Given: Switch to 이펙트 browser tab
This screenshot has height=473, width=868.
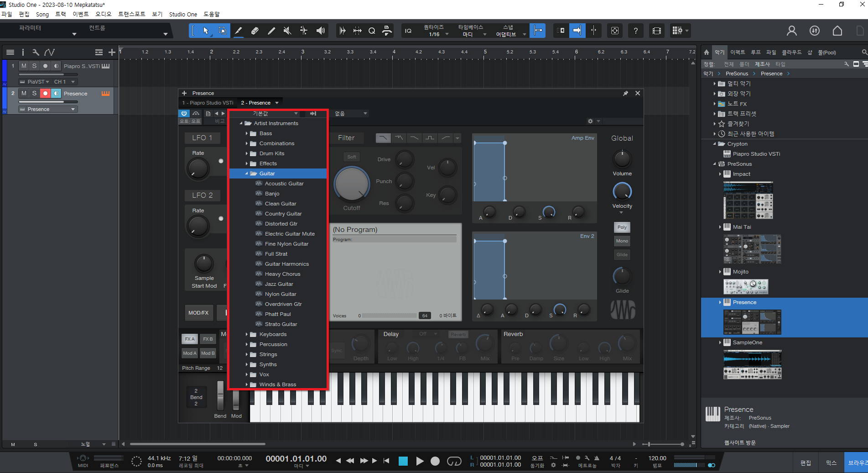Looking at the screenshot, I should click(738, 52).
